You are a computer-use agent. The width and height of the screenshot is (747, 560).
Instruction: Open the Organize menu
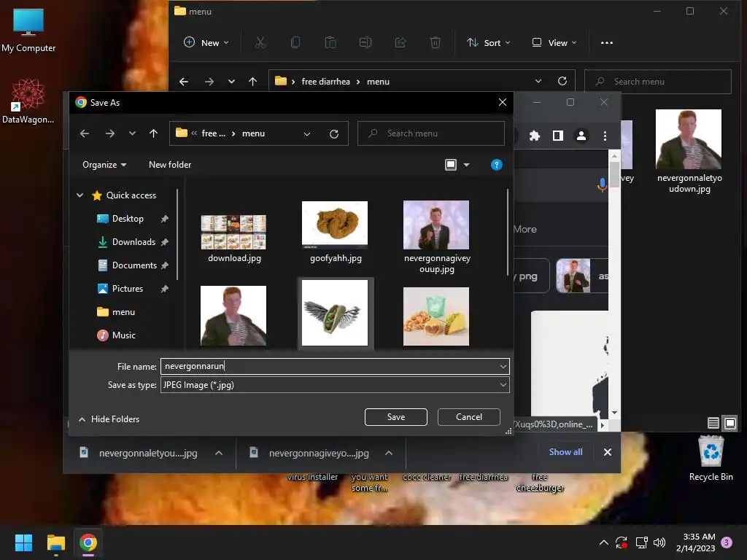coord(104,165)
